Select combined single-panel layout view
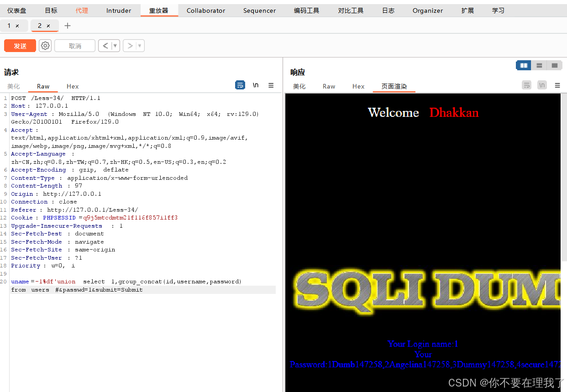This screenshot has width=567, height=392. point(555,66)
